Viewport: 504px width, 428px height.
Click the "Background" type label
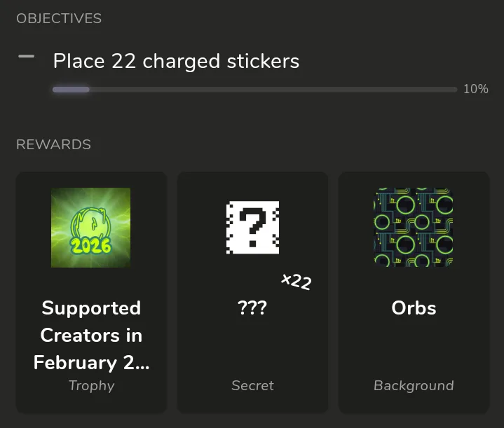414,385
